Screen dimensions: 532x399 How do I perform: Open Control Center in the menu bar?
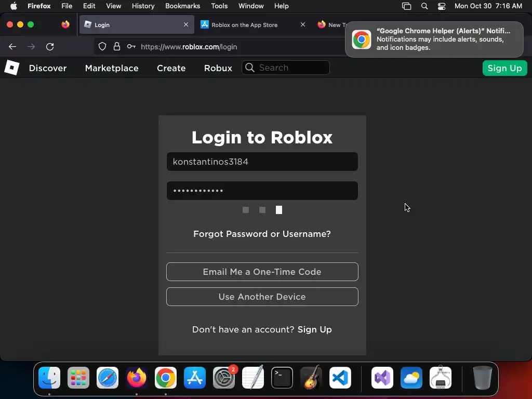coord(442,6)
